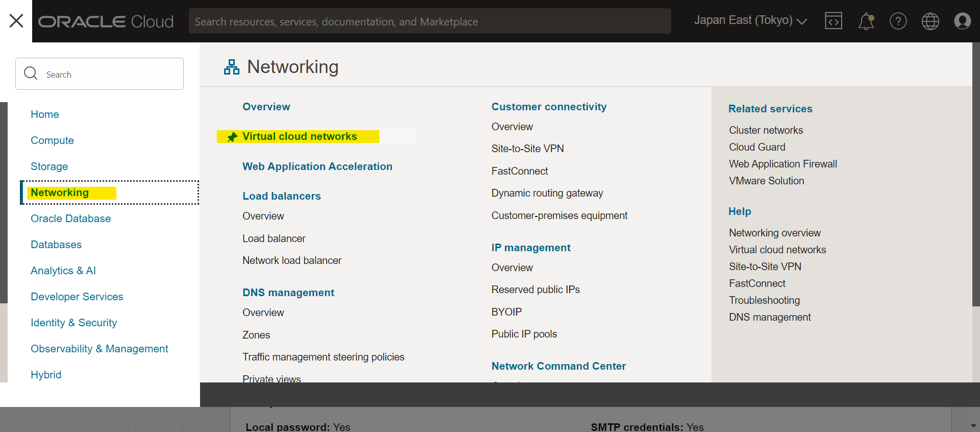Image resolution: width=980 pixels, height=432 pixels.
Task: Open the Customer-premises equipment link
Action: click(559, 215)
